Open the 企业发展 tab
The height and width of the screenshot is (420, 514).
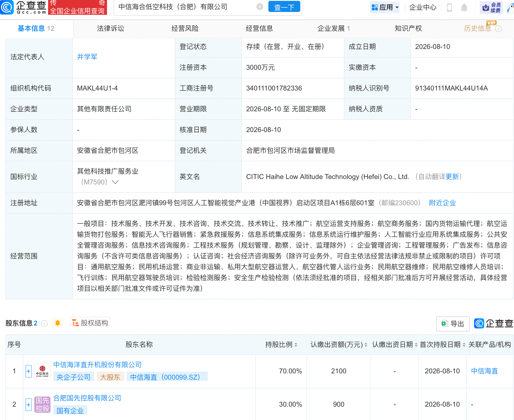pyautogui.click(x=334, y=28)
